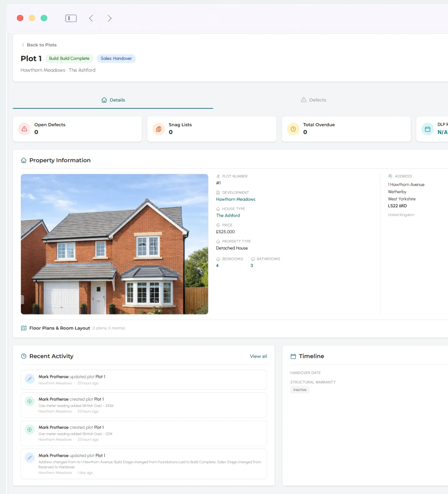Open The Ashford house type link
The image size is (448, 494).
228,216
